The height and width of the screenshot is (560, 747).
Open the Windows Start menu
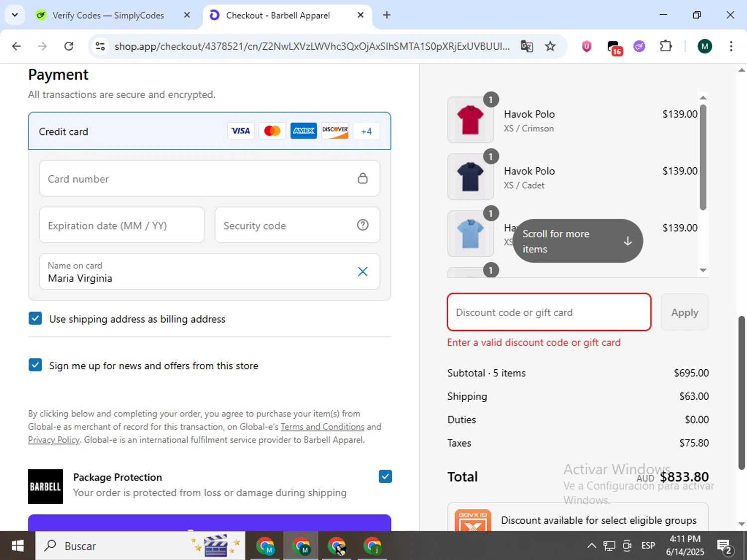(x=17, y=546)
